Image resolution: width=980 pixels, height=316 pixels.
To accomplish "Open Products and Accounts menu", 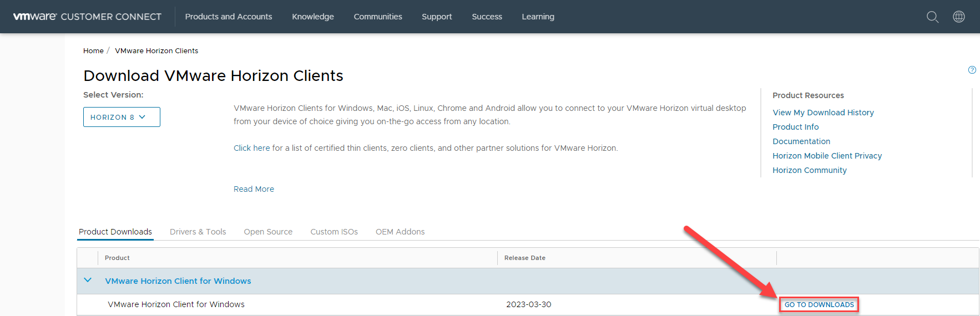I will [x=229, y=17].
